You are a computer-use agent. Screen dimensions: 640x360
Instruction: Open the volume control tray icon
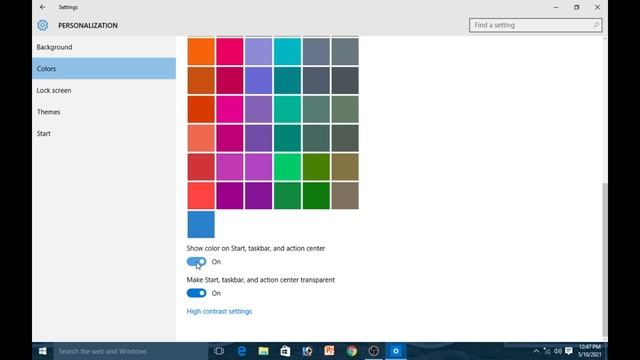click(x=558, y=351)
